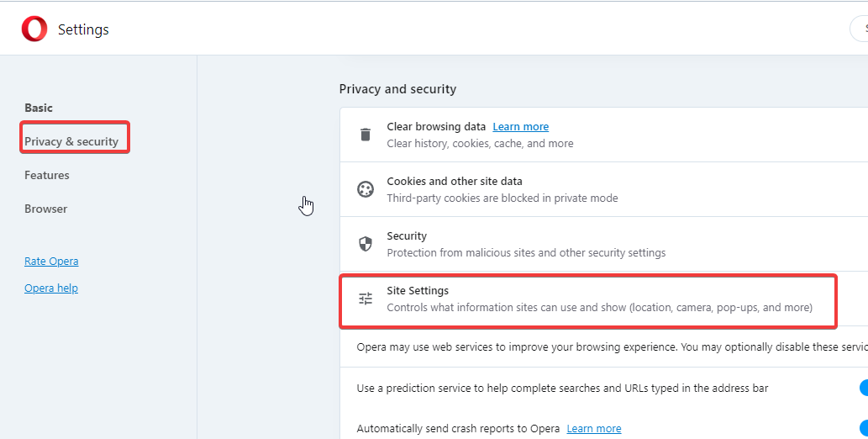Image resolution: width=868 pixels, height=439 pixels.
Task: Follow Learn more beside crash reports
Action: [594, 428]
